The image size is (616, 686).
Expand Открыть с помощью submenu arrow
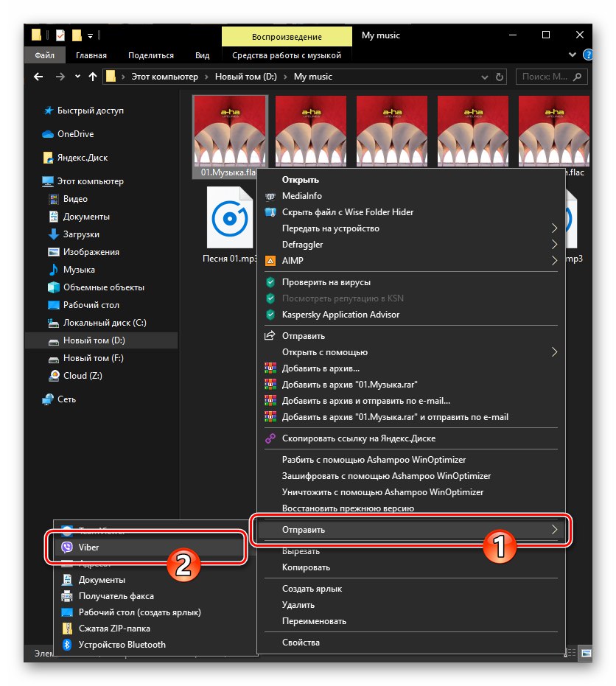554,352
